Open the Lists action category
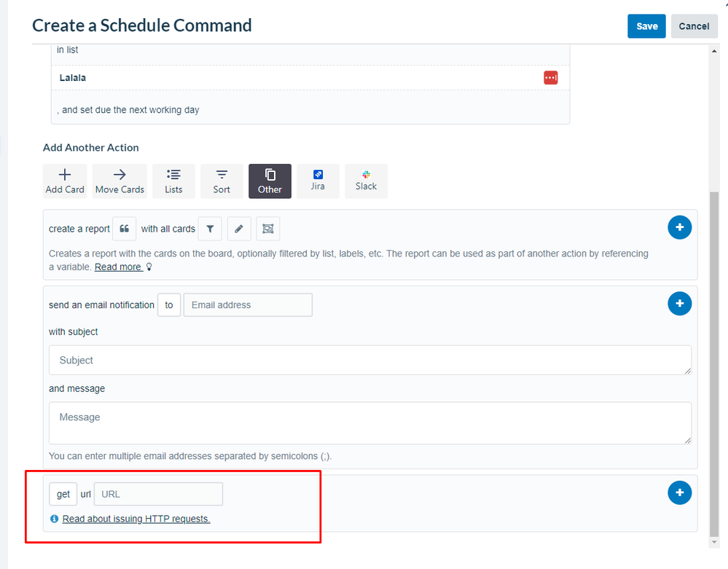The image size is (728, 569). point(173,181)
